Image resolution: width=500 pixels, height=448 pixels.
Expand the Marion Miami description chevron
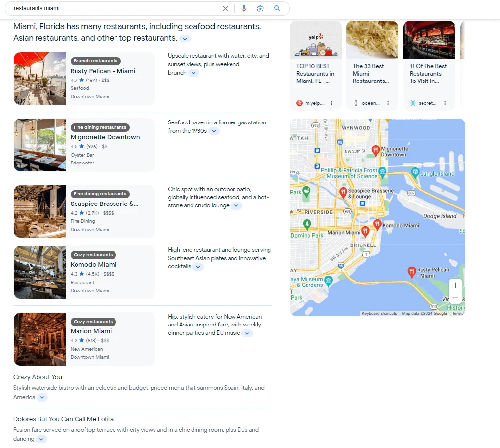[247, 333]
